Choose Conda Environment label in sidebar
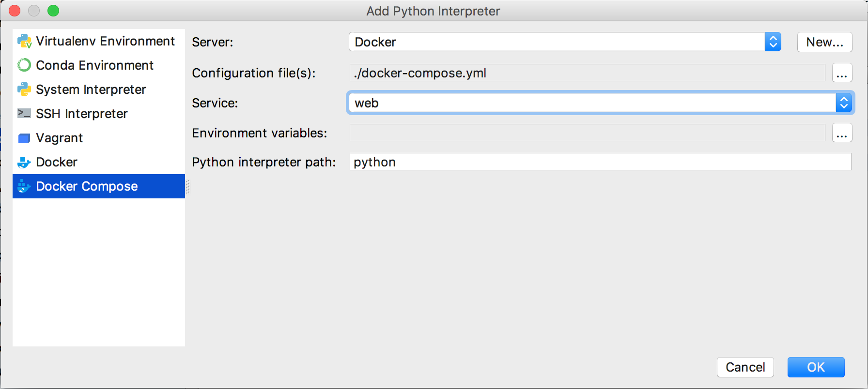868x389 pixels. (x=94, y=65)
